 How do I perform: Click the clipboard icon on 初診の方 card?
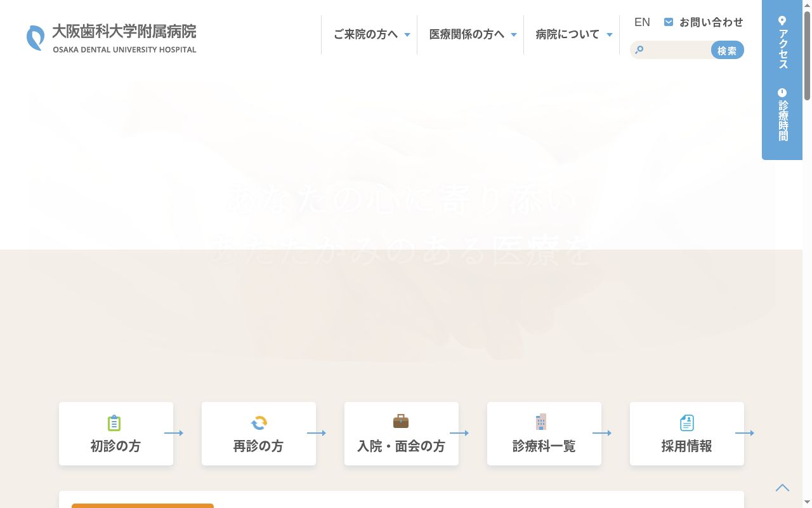tap(114, 423)
